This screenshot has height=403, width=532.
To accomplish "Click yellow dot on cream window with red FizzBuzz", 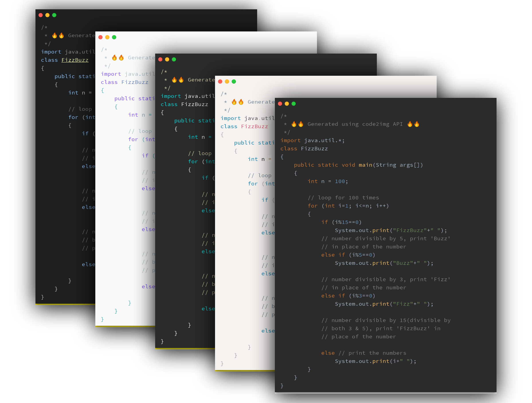I will click(227, 81).
